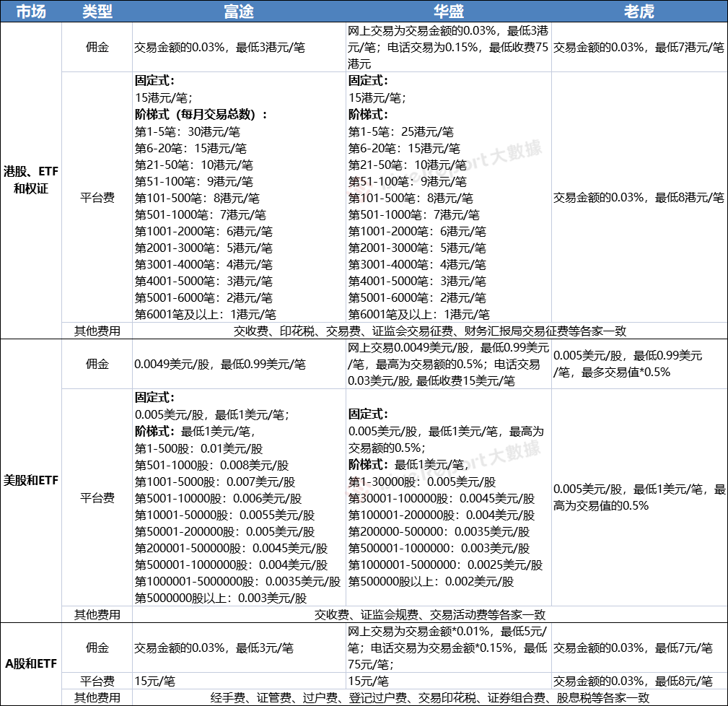Screen dimensions: 728x706
Task: Select 其他费用 cell in the A股 section
Action: coord(97,697)
